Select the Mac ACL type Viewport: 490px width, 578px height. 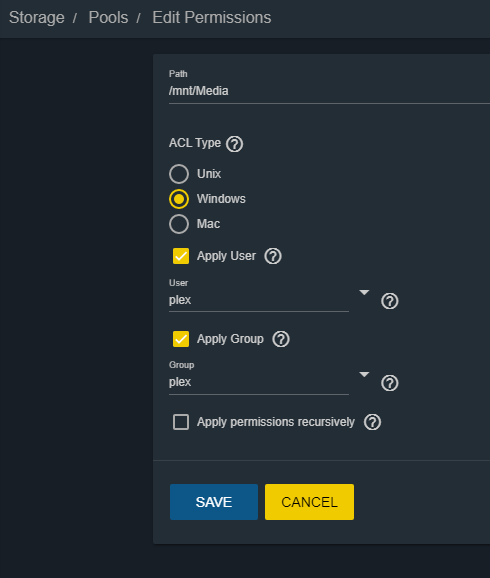tap(179, 224)
